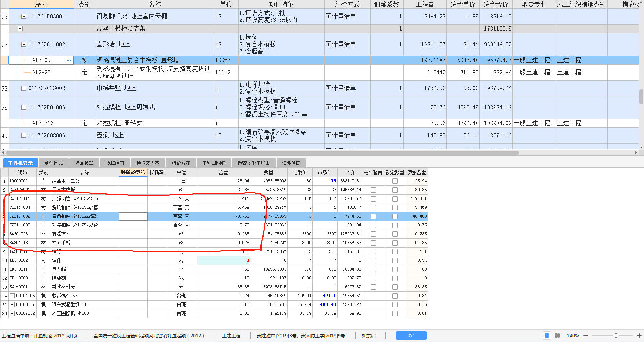Adjust the zoom slider handle

point(616,335)
